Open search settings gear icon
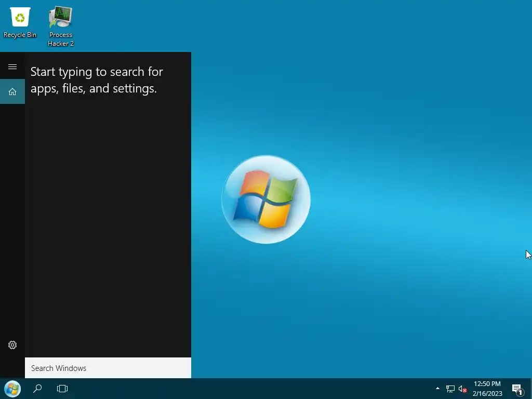Image resolution: width=532 pixels, height=399 pixels. (12, 345)
